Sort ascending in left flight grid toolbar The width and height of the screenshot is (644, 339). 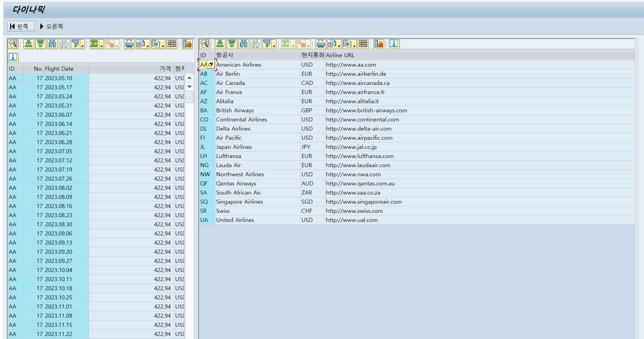click(29, 44)
